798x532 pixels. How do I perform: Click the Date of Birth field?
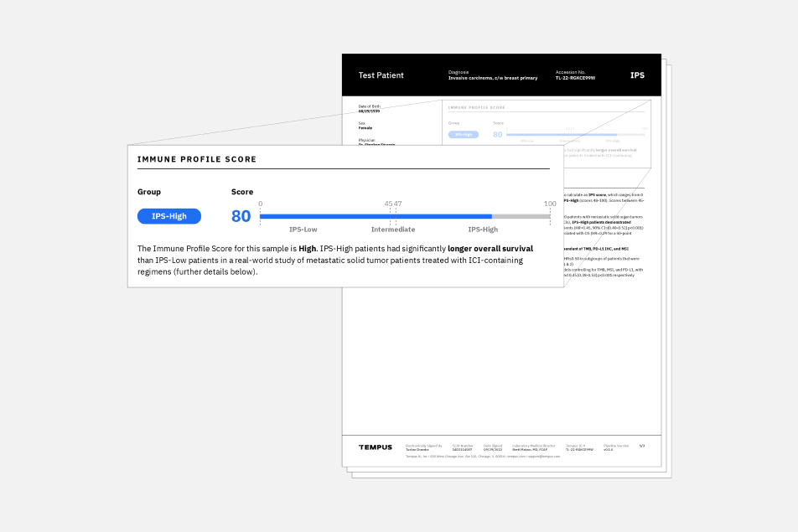tap(369, 109)
